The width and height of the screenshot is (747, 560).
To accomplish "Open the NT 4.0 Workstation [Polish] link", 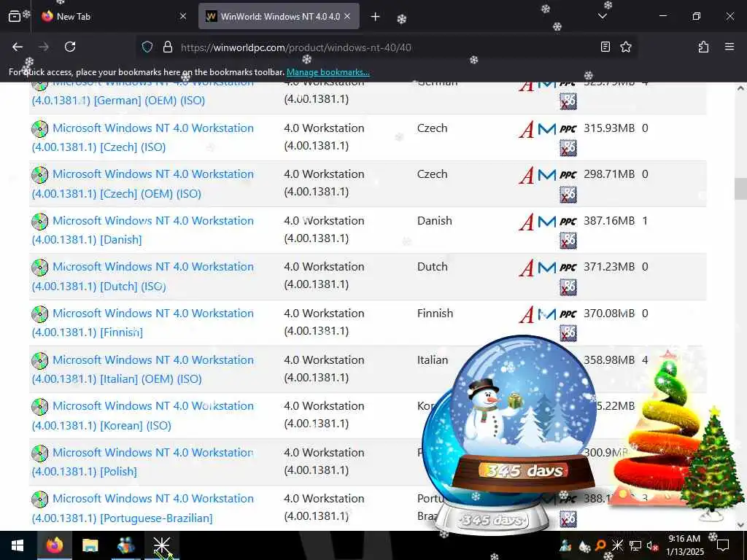I will [x=143, y=462].
